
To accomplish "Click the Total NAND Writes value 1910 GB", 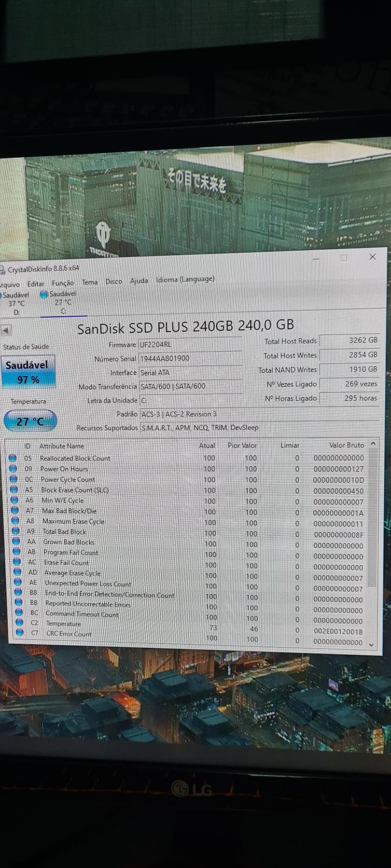I will coord(349,369).
